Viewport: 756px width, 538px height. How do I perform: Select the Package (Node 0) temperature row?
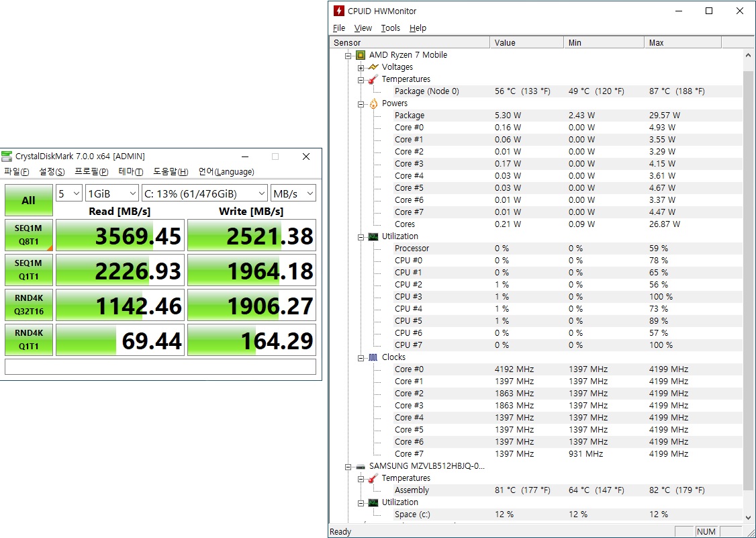click(567, 91)
